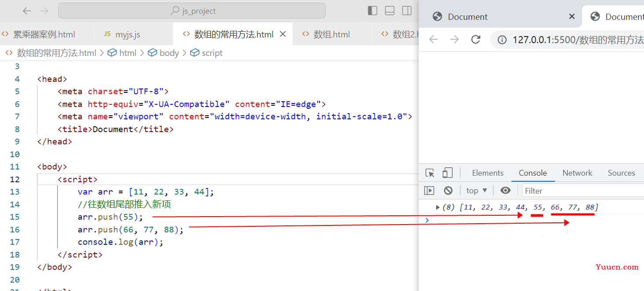
Task: Switch to myjs.js editor tab
Action: (127, 34)
